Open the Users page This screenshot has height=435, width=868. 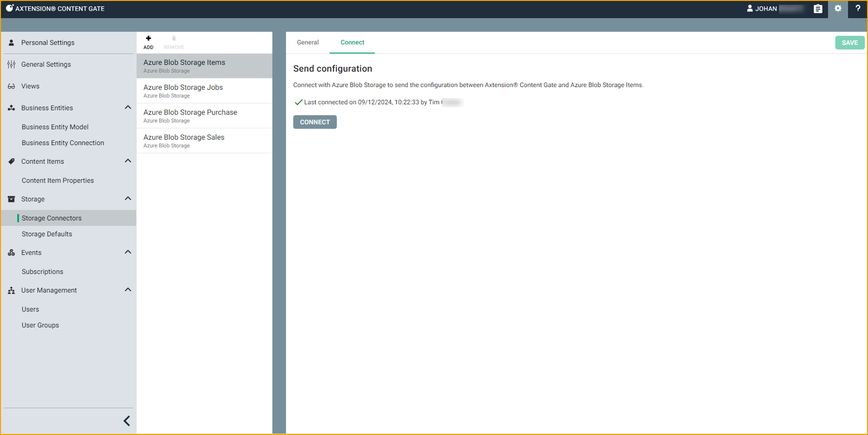pyautogui.click(x=30, y=310)
